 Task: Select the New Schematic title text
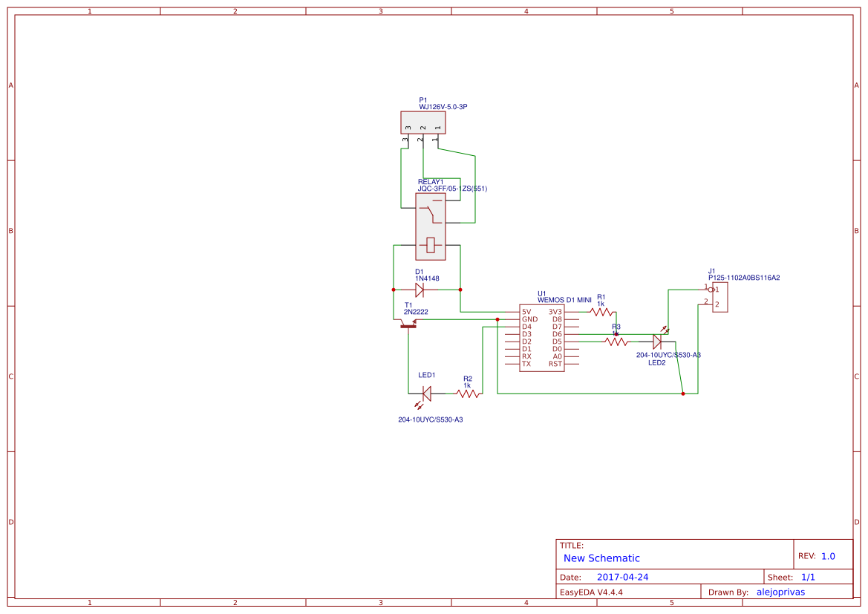601,558
